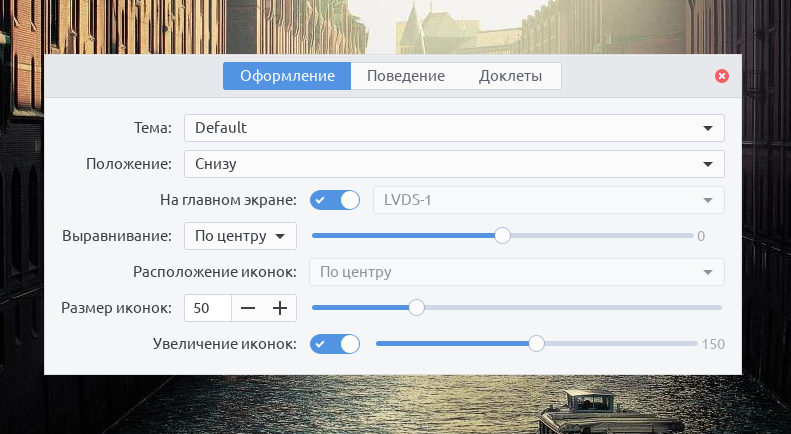Increase icon size with plus button
This screenshot has width=791, height=434.
(280, 308)
